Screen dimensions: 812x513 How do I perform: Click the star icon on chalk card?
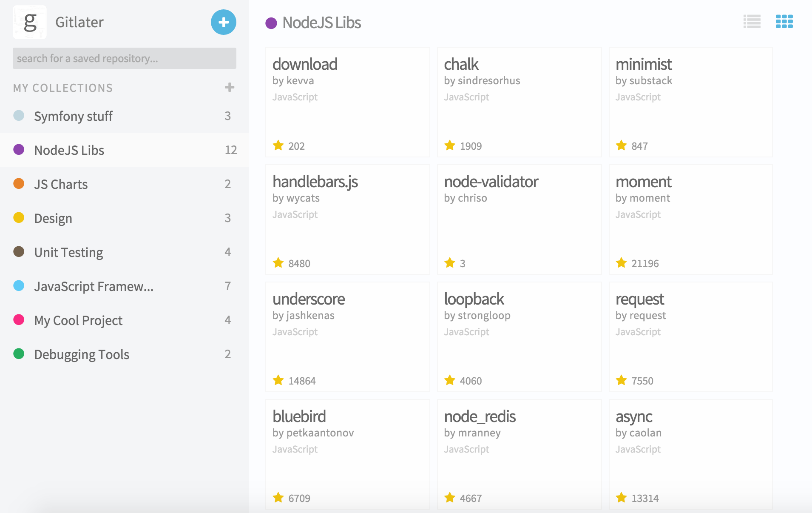tap(450, 145)
